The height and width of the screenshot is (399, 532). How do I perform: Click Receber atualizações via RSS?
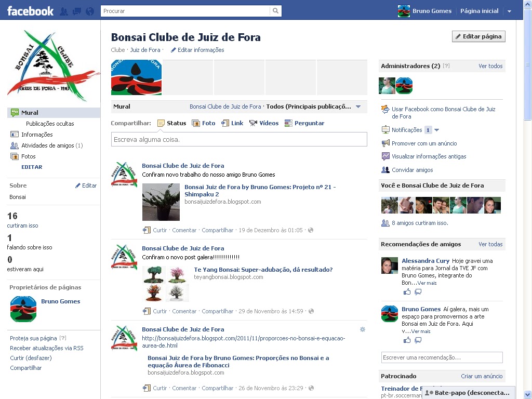[x=46, y=348]
